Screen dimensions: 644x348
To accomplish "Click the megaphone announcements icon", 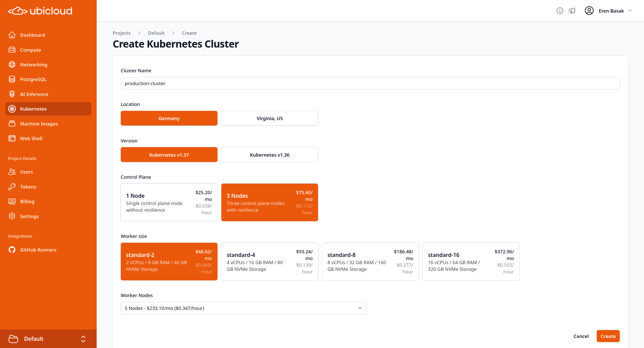I will tap(572, 11).
